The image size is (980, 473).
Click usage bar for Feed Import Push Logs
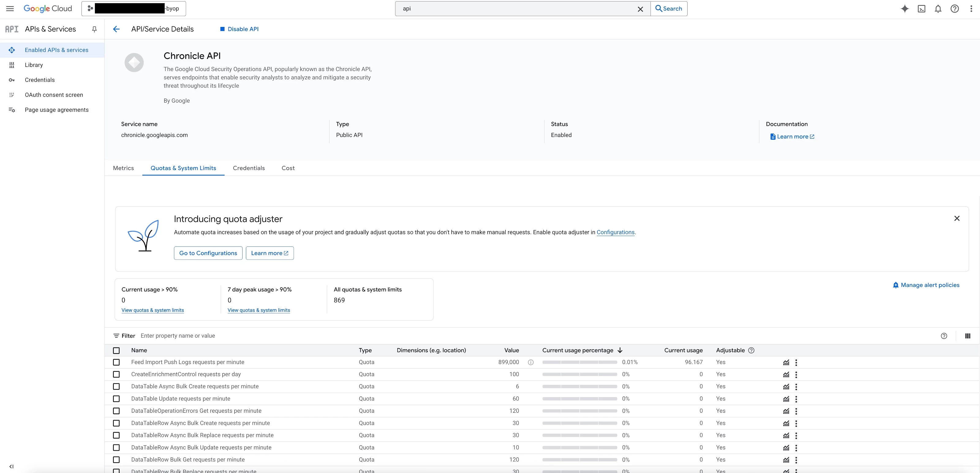pyautogui.click(x=579, y=362)
